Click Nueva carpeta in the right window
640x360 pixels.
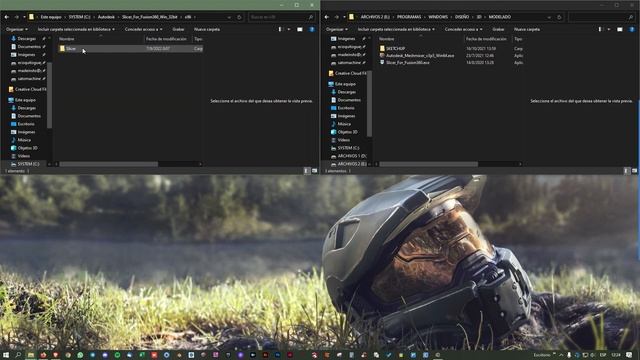tap(527, 29)
